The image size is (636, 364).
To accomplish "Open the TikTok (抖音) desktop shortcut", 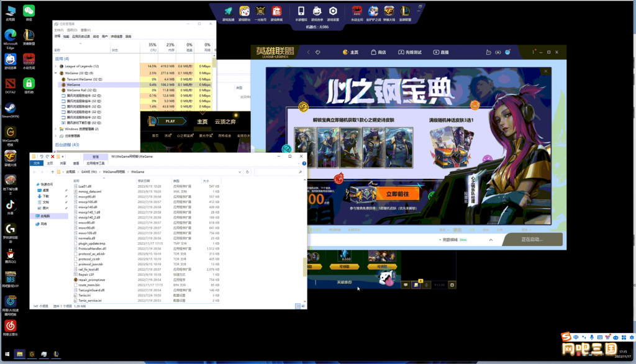I will pos(10,207).
